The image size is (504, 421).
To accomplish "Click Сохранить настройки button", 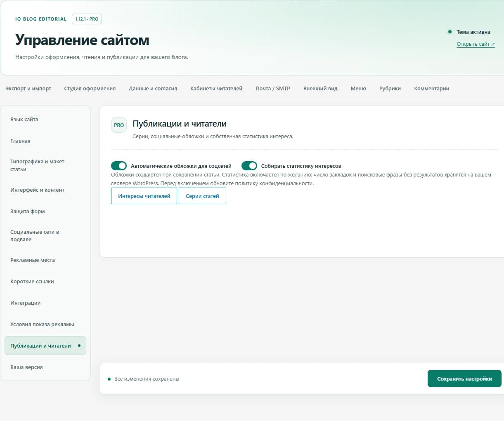I will [x=464, y=379].
